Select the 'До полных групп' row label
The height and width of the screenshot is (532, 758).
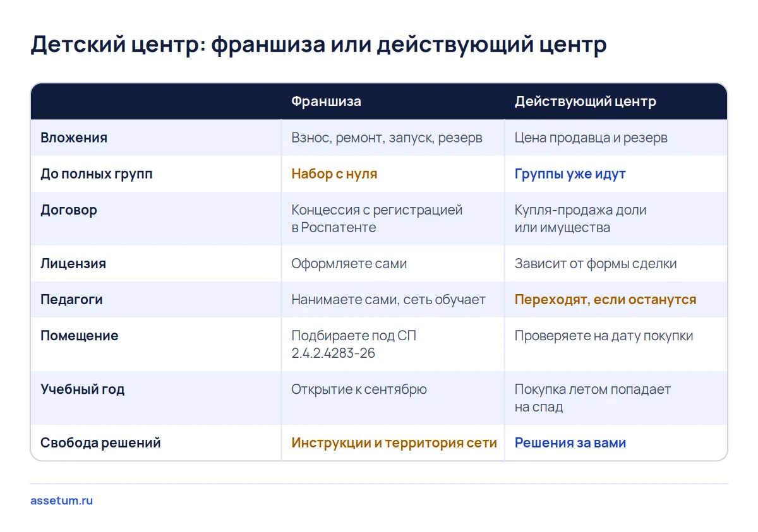(96, 174)
